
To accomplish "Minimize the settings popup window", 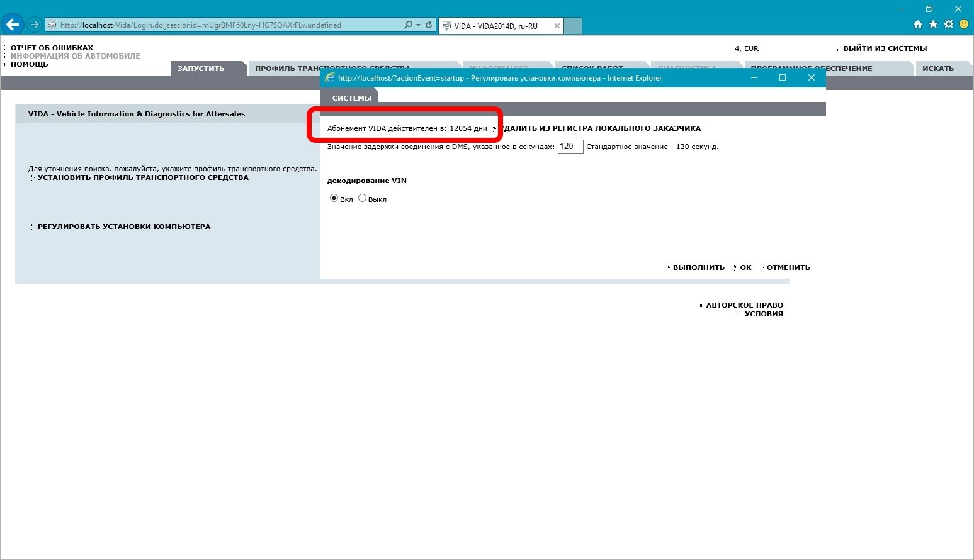I will (x=755, y=77).
